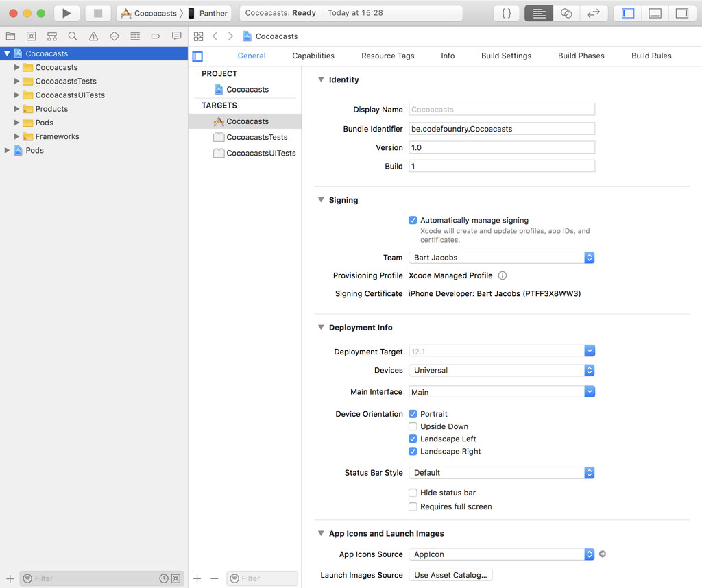Click the Use Asset Catalog button
Screen dimensions: 702x588
[x=450, y=575]
